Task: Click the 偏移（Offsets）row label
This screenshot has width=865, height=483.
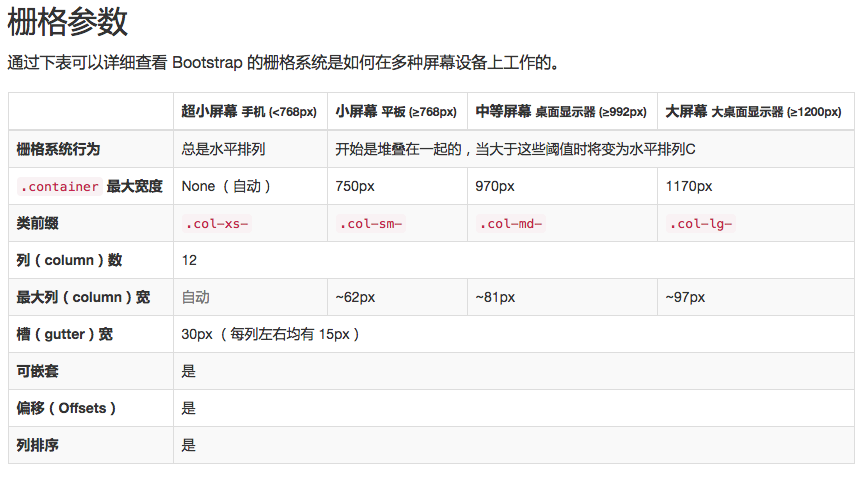Action: coord(66,408)
